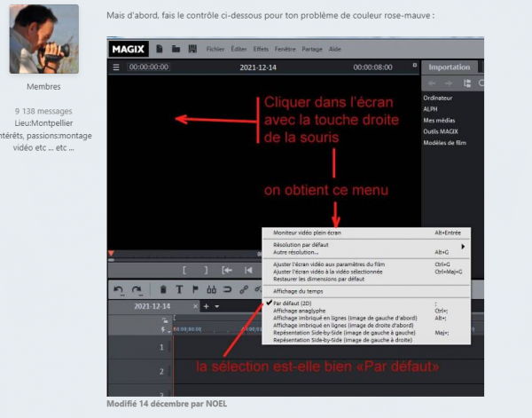This screenshot has height=418, width=532.
Task: Redo the last undone action
Action: (137, 289)
